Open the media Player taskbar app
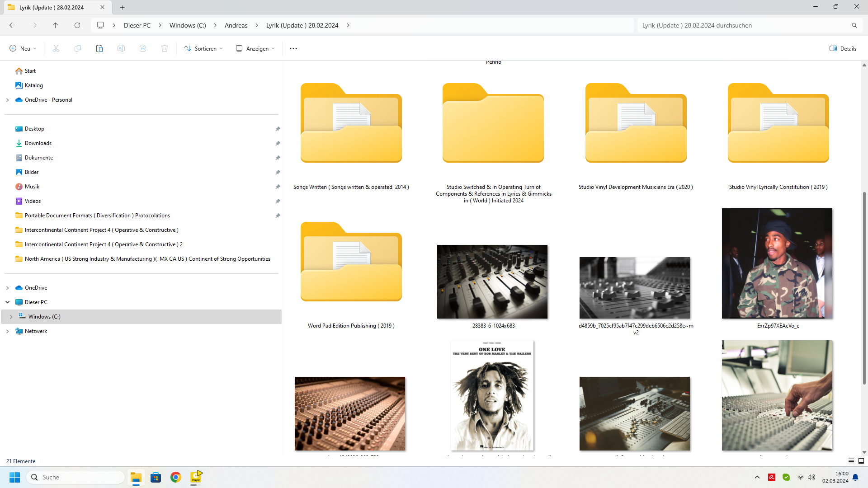The image size is (868, 488). coord(196,477)
